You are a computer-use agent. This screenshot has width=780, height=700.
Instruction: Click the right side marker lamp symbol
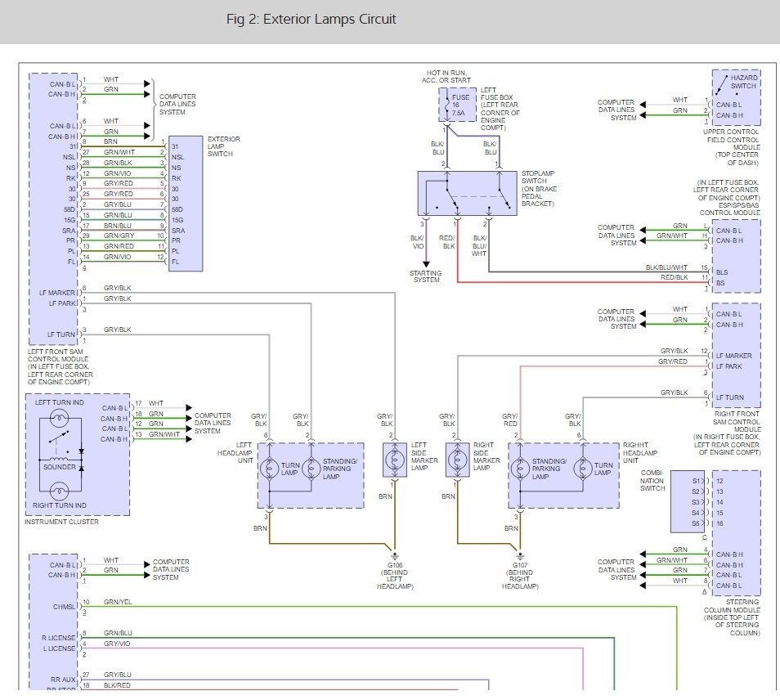457,464
